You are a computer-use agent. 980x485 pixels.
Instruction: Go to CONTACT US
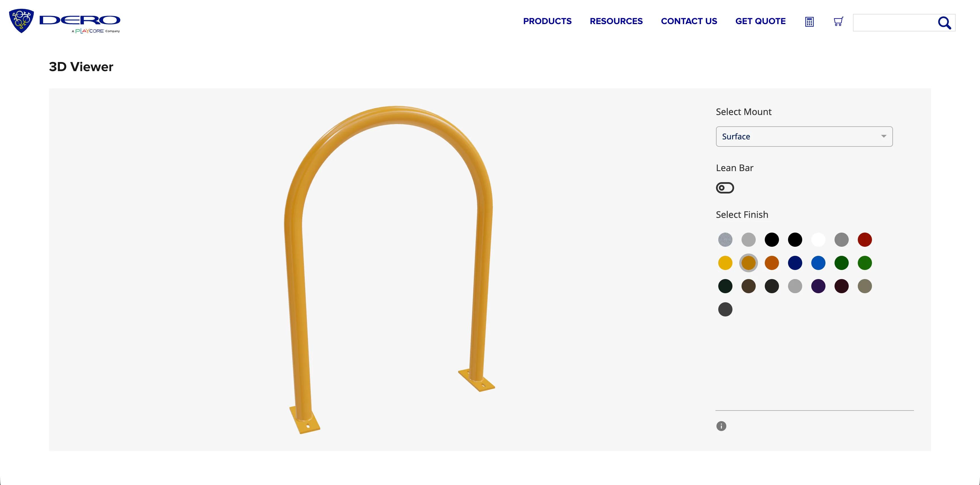click(689, 21)
